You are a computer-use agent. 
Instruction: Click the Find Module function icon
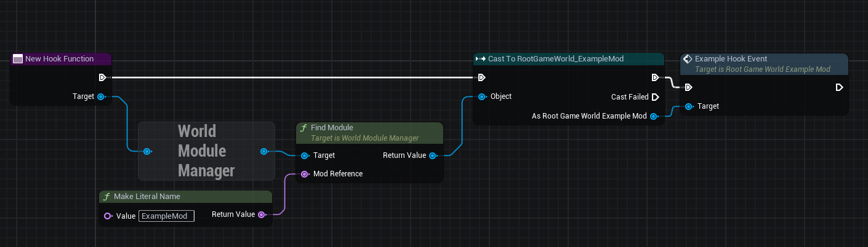[x=303, y=128]
